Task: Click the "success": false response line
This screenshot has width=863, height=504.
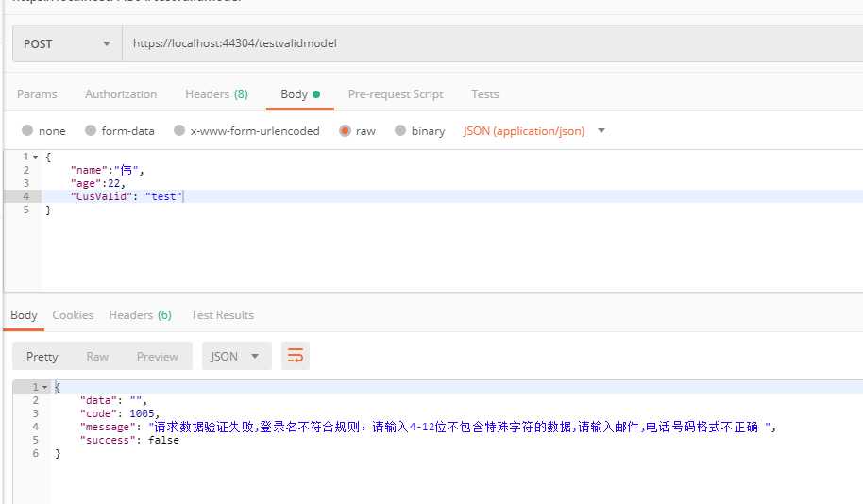Action: (129, 440)
